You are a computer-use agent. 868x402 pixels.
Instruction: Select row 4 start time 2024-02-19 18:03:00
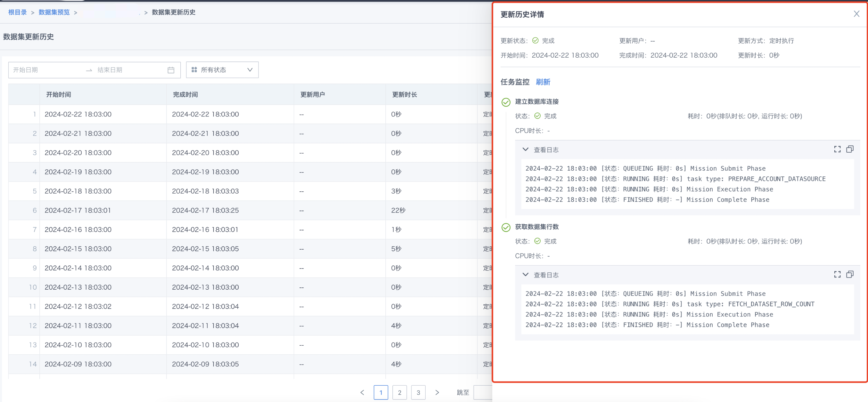click(x=78, y=172)
